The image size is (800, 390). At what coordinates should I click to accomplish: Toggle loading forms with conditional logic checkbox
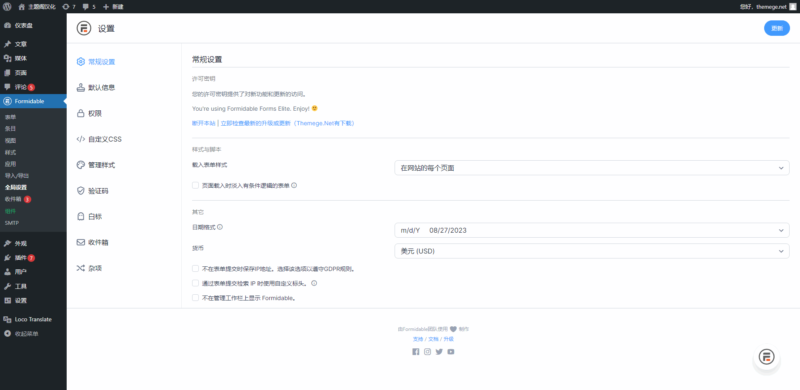pos(195,185)
